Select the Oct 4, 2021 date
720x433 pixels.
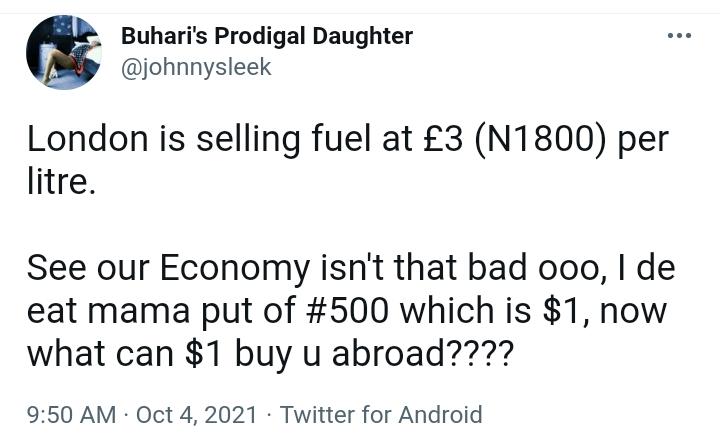(197, 415)
